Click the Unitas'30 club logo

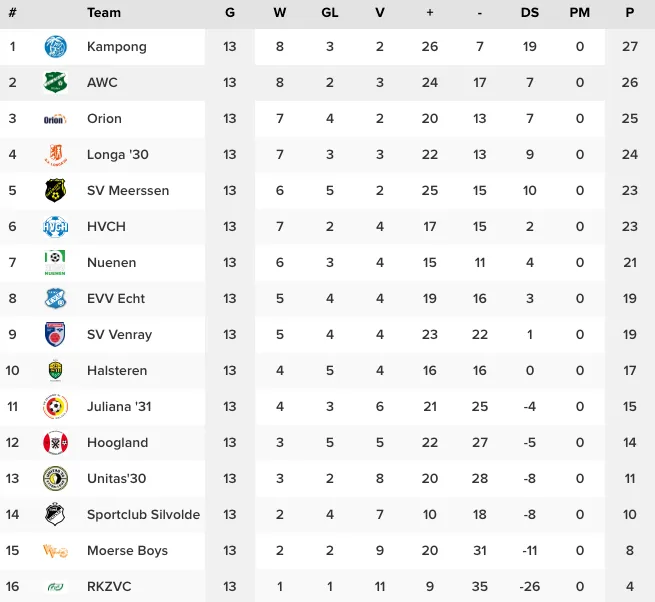[x=55, y=479]
